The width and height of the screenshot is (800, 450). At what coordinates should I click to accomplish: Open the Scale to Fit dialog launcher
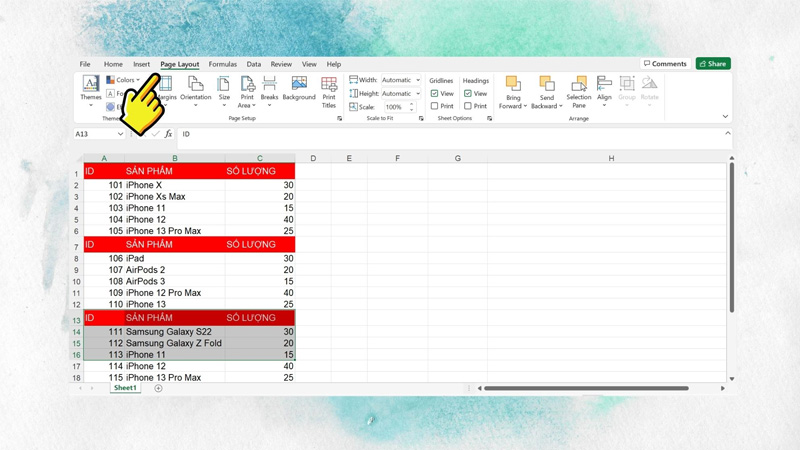tap(421, 118)
